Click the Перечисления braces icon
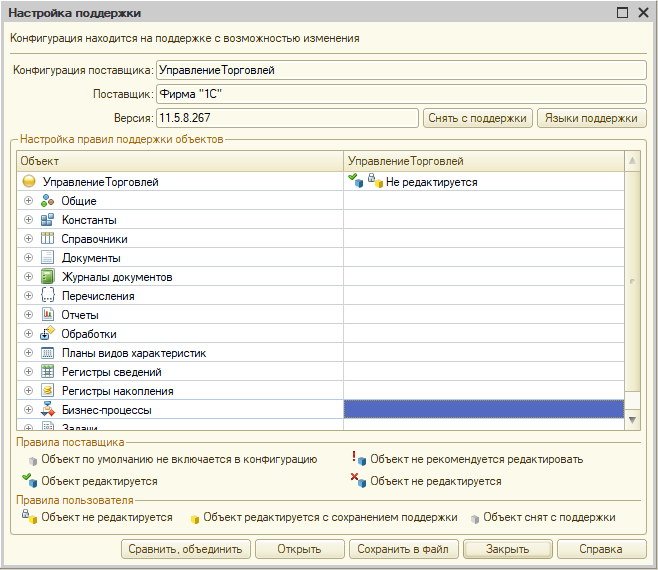658x570 pixels. [x=47, y=295]
